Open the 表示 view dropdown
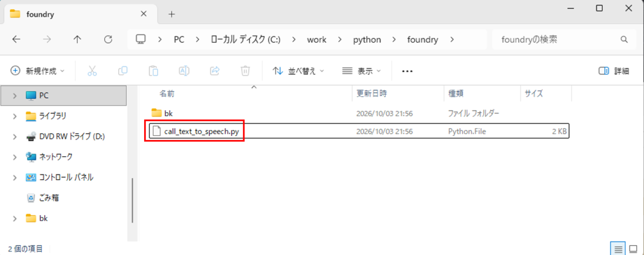This screenshot has height=255, width=644. [x=362, y=71]
